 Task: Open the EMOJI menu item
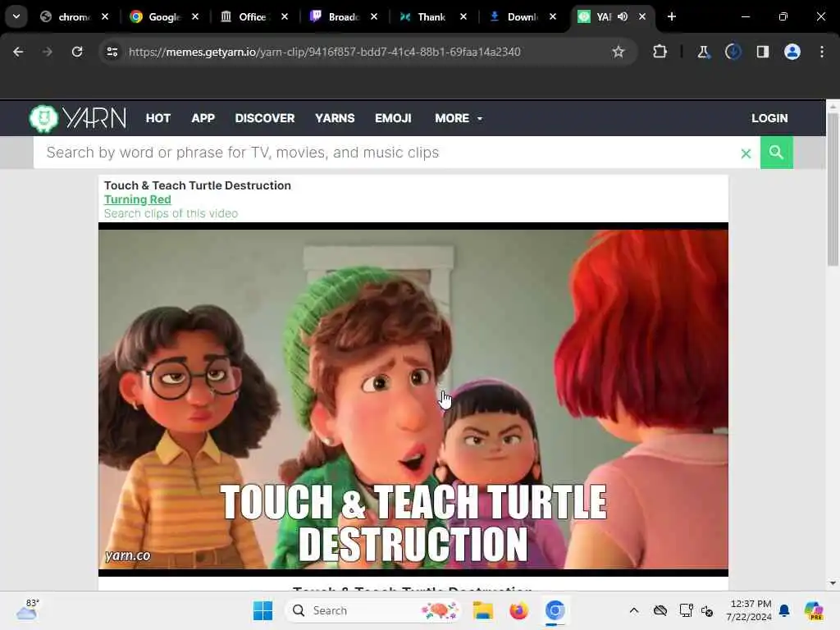pyautogui.click(x=393, y=118)
